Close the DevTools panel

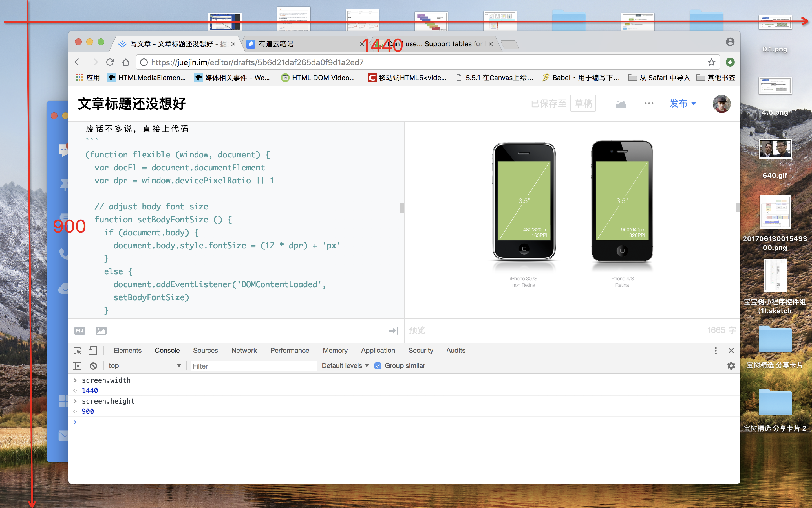[731, 351]
